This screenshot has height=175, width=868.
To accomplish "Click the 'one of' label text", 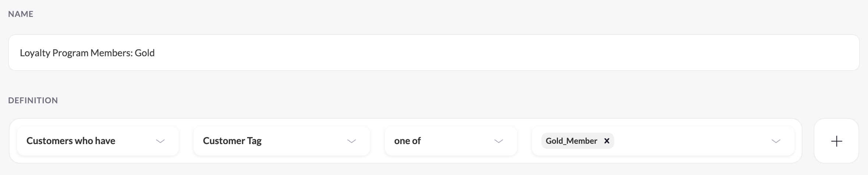I will (407, 141).
